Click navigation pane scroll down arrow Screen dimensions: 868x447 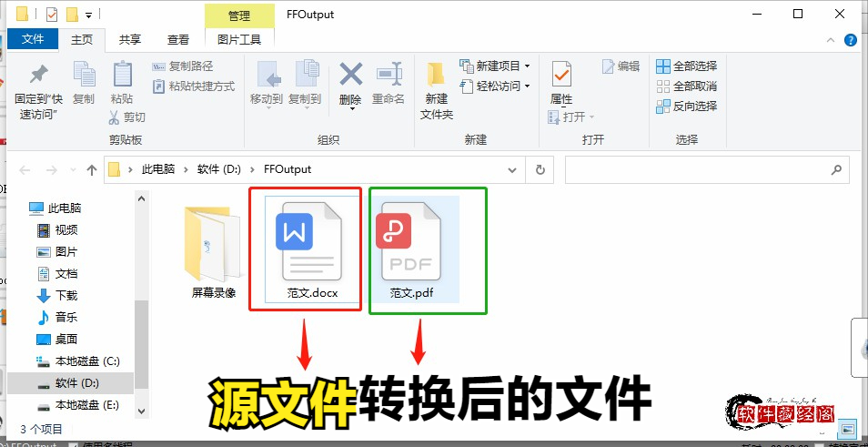[x=141, y=411]
